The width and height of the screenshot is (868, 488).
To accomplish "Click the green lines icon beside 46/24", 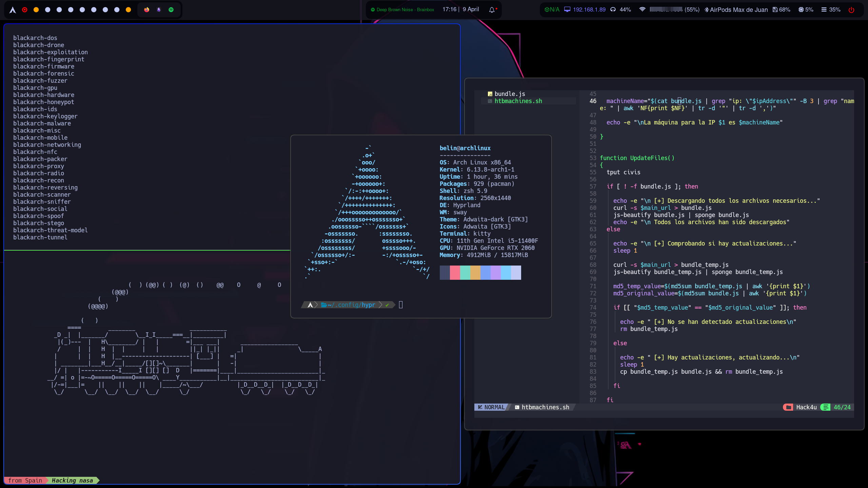I will tap(825, 407).
